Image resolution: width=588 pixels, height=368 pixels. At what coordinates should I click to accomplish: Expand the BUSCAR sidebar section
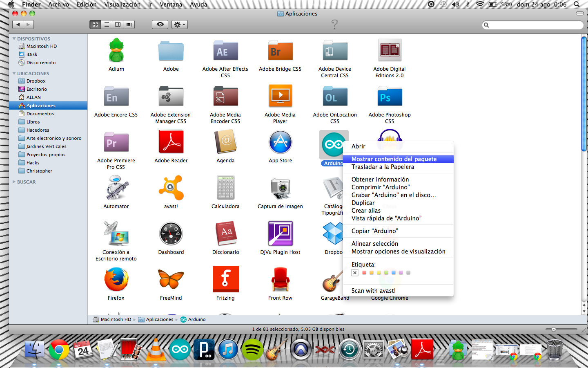(x=14, y=182)
